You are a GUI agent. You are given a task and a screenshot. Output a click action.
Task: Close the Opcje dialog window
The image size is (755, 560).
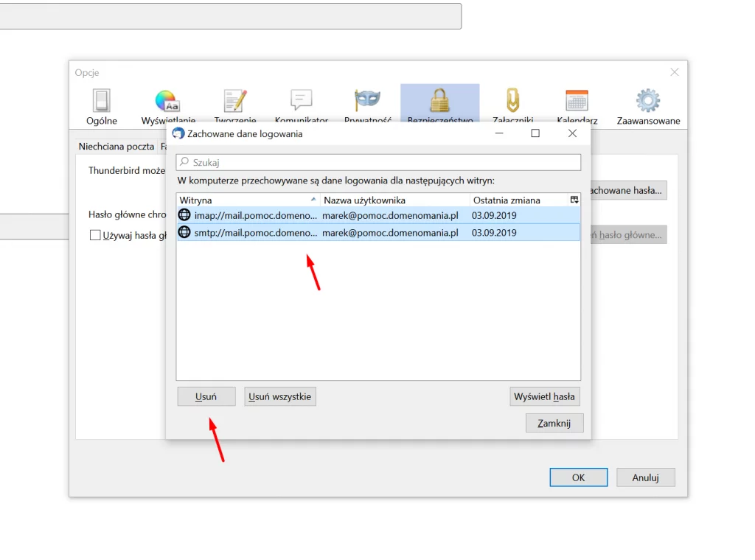tap(674, 72)
